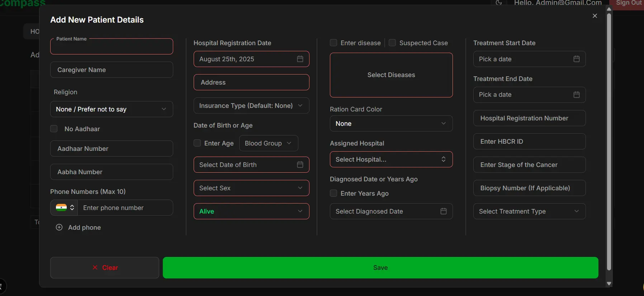
Task: Click the Enter phone number field
Action: click(x=126, y=207)
